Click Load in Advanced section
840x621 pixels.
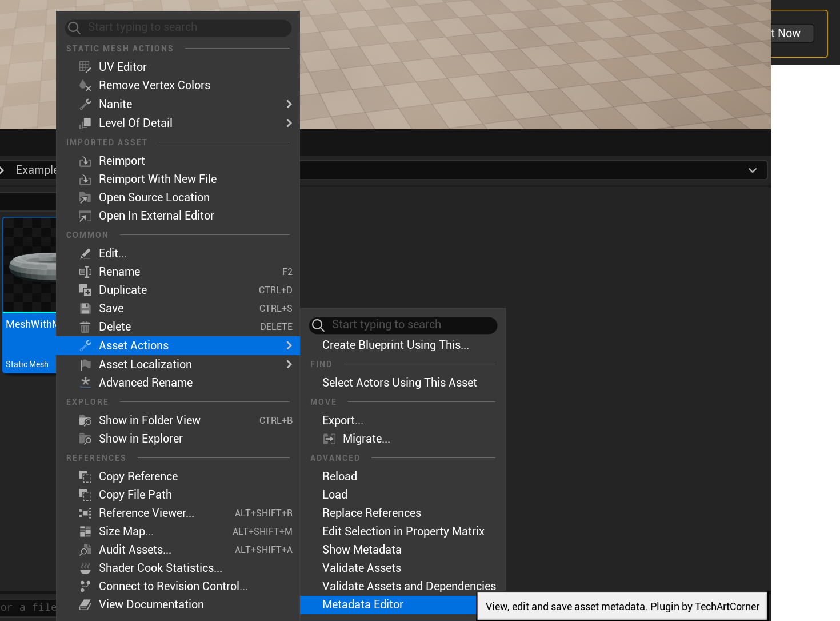tap(402, 495)
